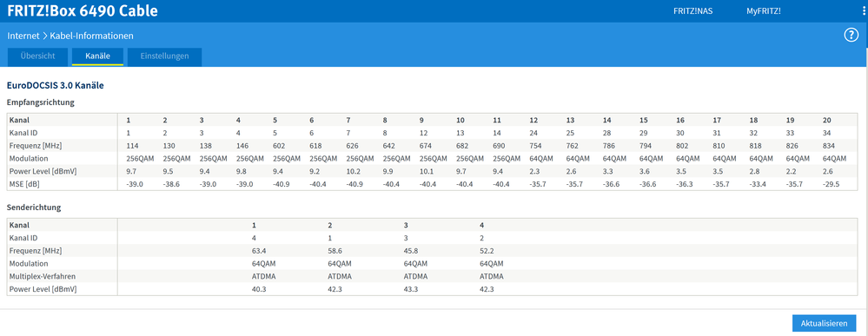
Task: Click MSE value -29.5
Action: [832, 184]
